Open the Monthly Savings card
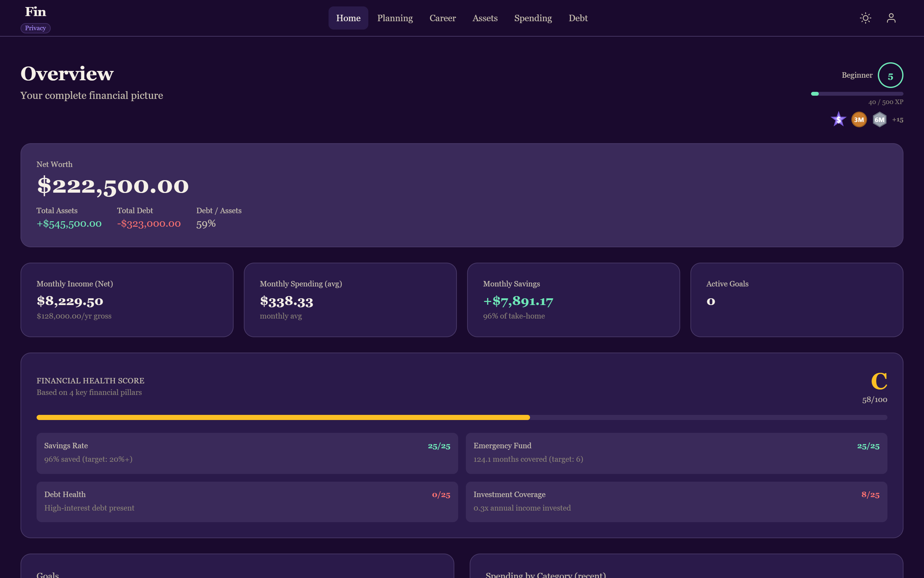 tap(574, 300)
